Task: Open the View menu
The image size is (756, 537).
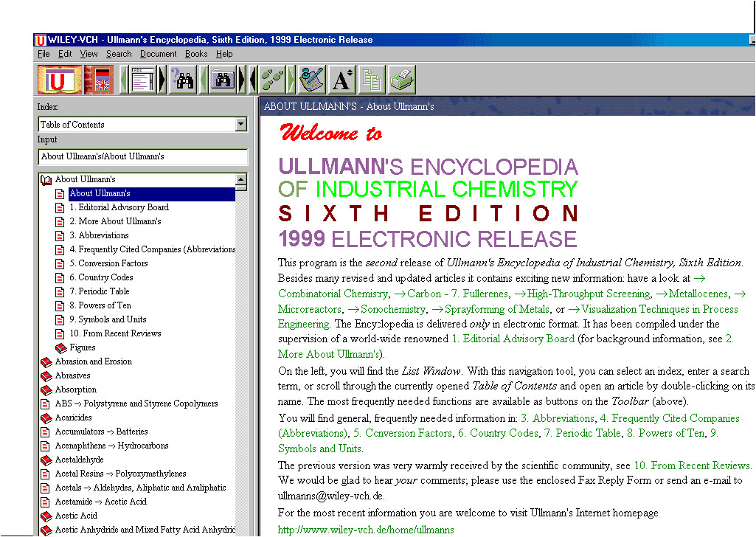Action: (89, 54)
